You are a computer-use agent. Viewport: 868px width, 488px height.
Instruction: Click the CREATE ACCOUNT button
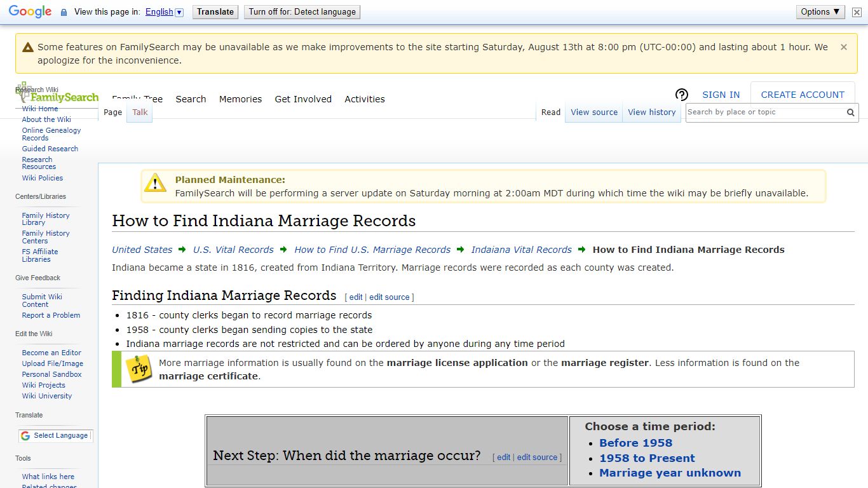coord(803,95)
